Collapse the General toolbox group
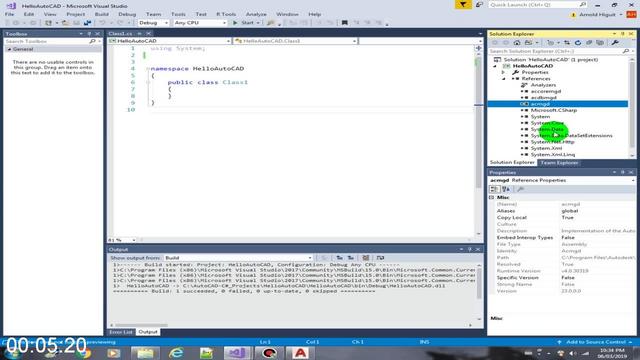 9,49
